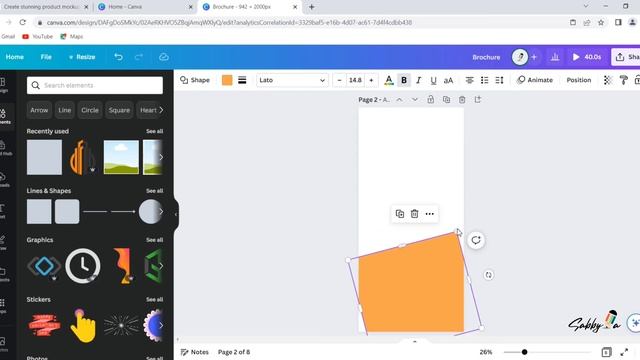Redo the action with forward arrow
This screenshot has width=640, height=360.
click(x=139, y=57)
